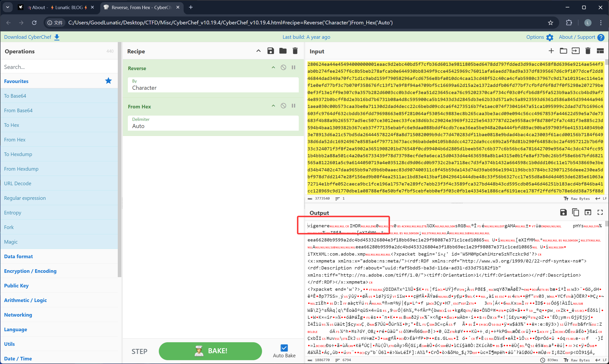Save the output to file

pyautogui.click(x=563, y=213)
